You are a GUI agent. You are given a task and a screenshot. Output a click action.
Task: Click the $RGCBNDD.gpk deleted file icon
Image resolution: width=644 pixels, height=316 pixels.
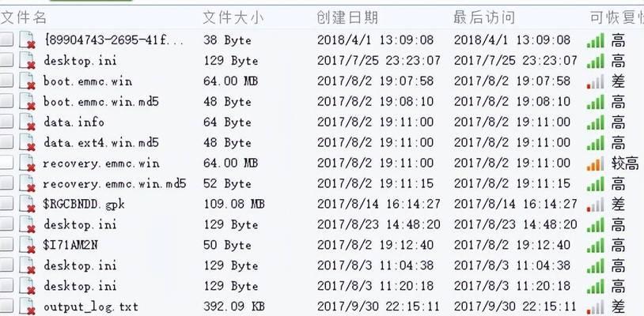coord(27,204)
